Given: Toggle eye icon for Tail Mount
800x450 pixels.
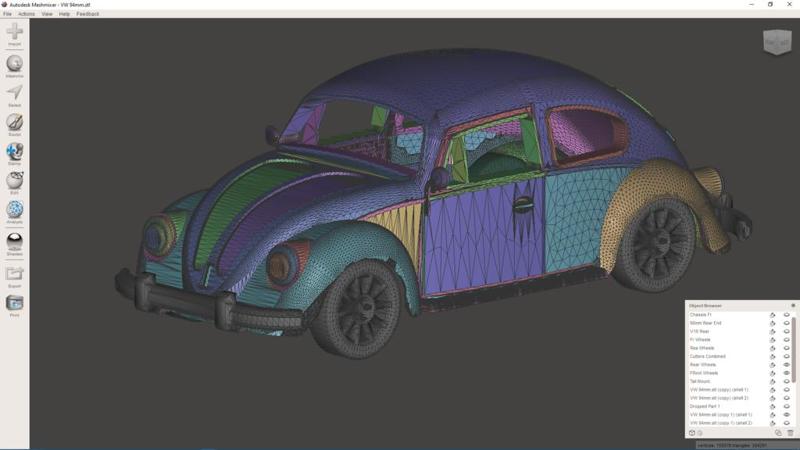Looking at the screenshot, I should (x=786, y=381).
